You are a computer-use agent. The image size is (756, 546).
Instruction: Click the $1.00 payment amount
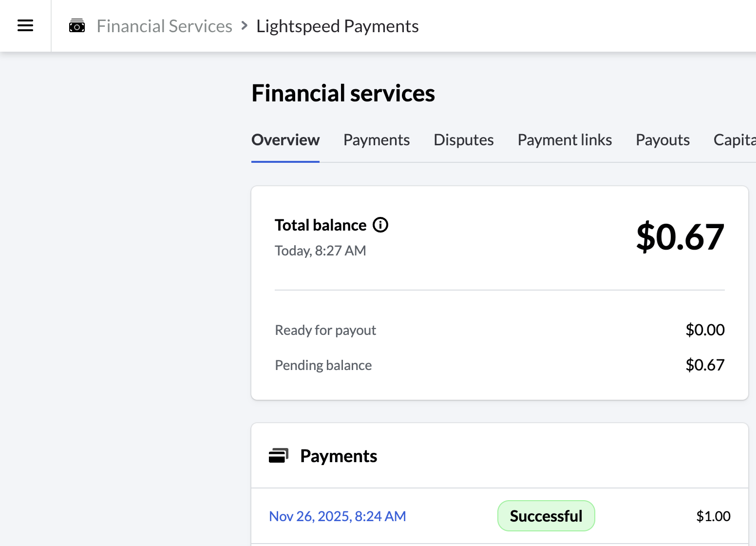[713, 516]
